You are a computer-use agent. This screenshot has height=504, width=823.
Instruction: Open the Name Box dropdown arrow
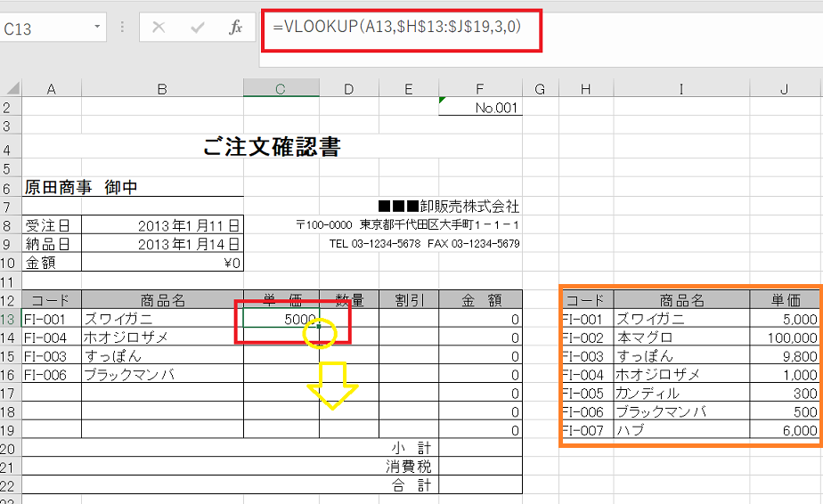click(97, 26)
